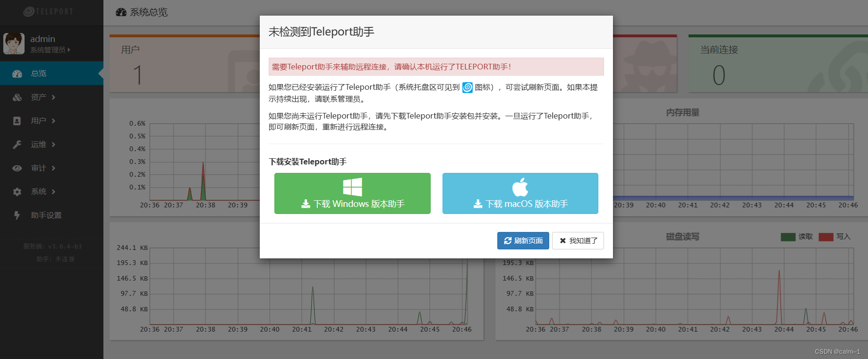Click the 服务端 v3.6.4-b3 version text
The height and width of the screenshot is (359, 868).
point(52,247)
